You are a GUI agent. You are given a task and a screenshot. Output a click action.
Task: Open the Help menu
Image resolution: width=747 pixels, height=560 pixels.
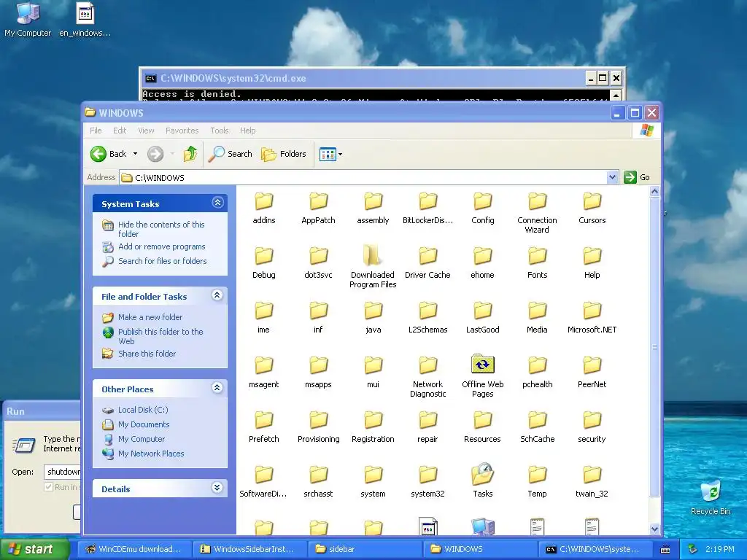(x=247, y=131)
